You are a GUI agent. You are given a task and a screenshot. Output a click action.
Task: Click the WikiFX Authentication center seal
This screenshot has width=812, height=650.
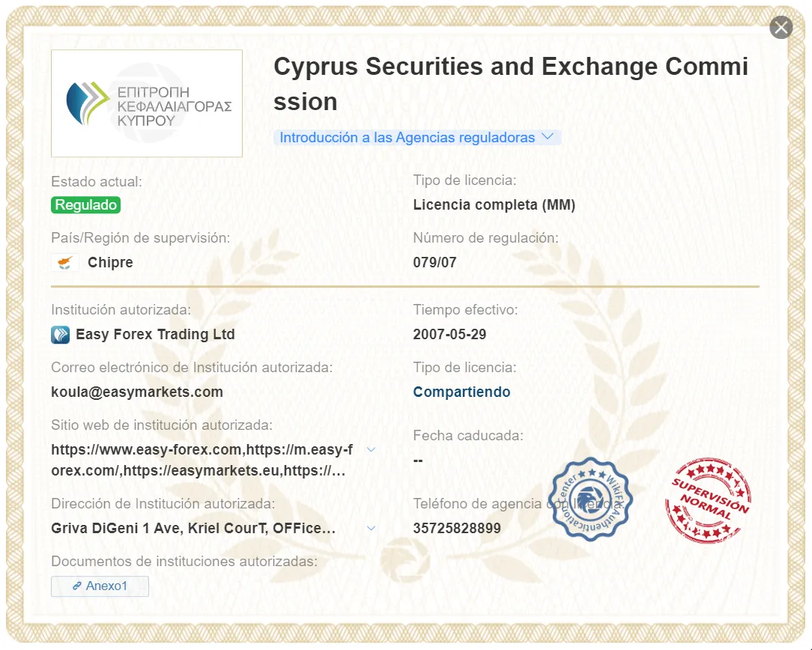(590, 499)
